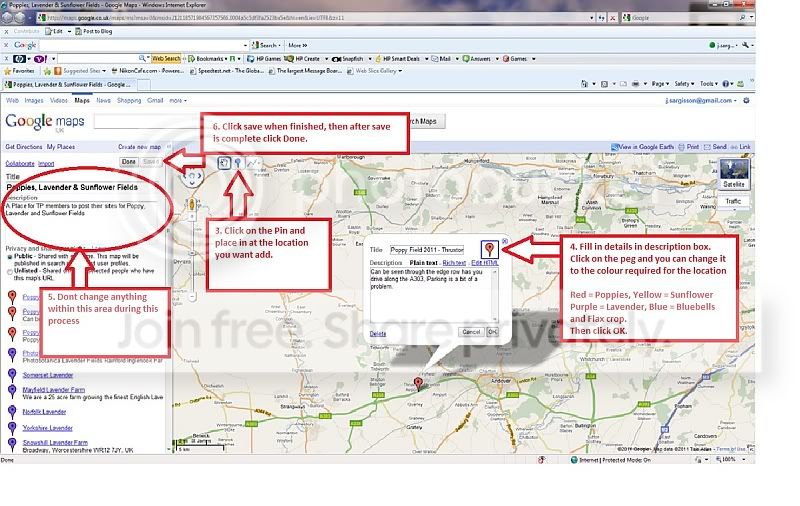
Task: Click the purple pin beside Snowshill Lavender Farm
Action: tap(12, 443)
